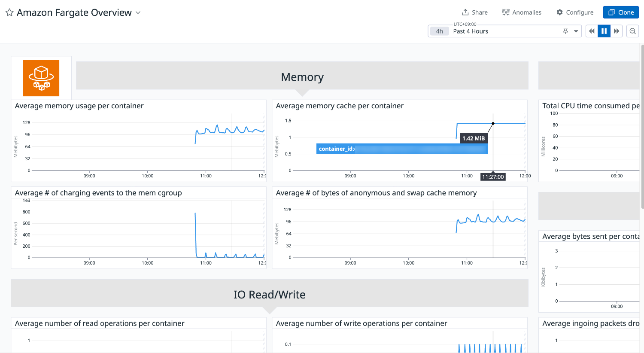644x353 pixels.
Task: Click the 1.42 MiB tooltip value
Action: (x=473, y=138)
